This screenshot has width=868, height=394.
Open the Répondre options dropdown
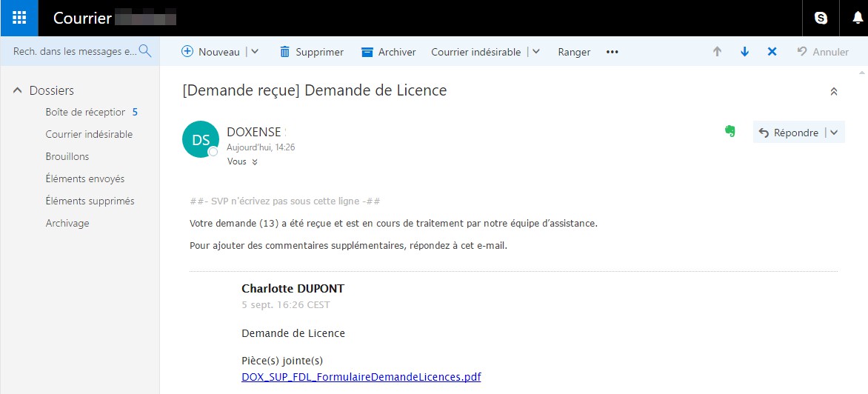point(835,133)
